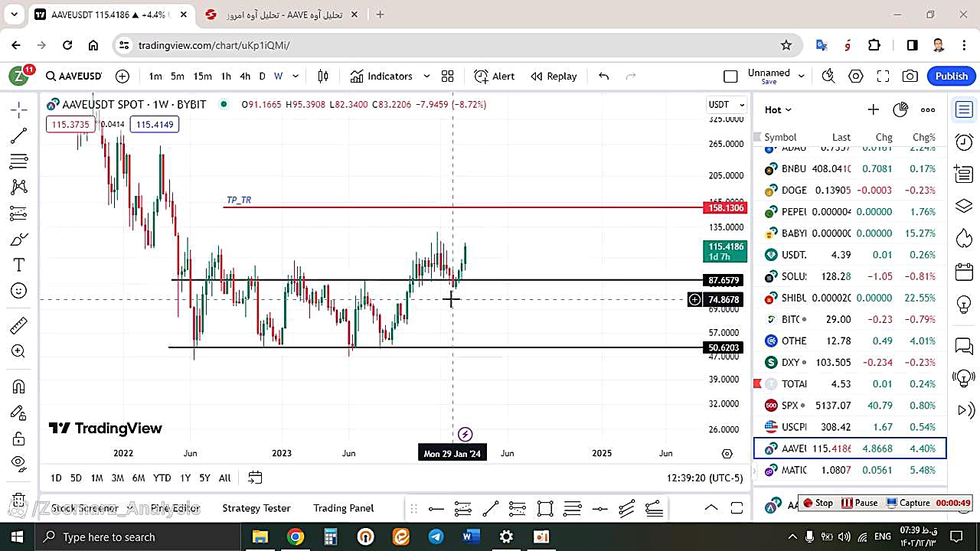980x551 pixels.
Task: Open the layout selection square icon
Action: pyautogui.click(x=730, y=76)
